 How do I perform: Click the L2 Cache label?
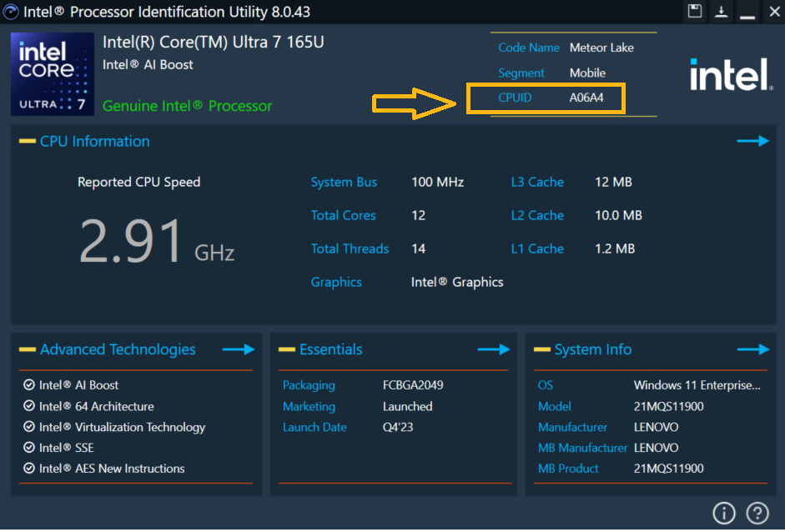(x=537, y=216)
